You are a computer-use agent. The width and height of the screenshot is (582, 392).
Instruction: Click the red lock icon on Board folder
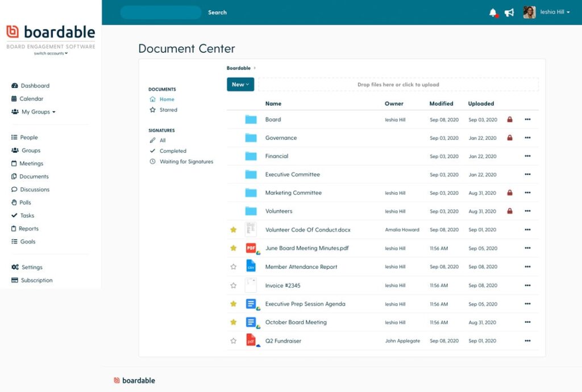coord(510,120)
